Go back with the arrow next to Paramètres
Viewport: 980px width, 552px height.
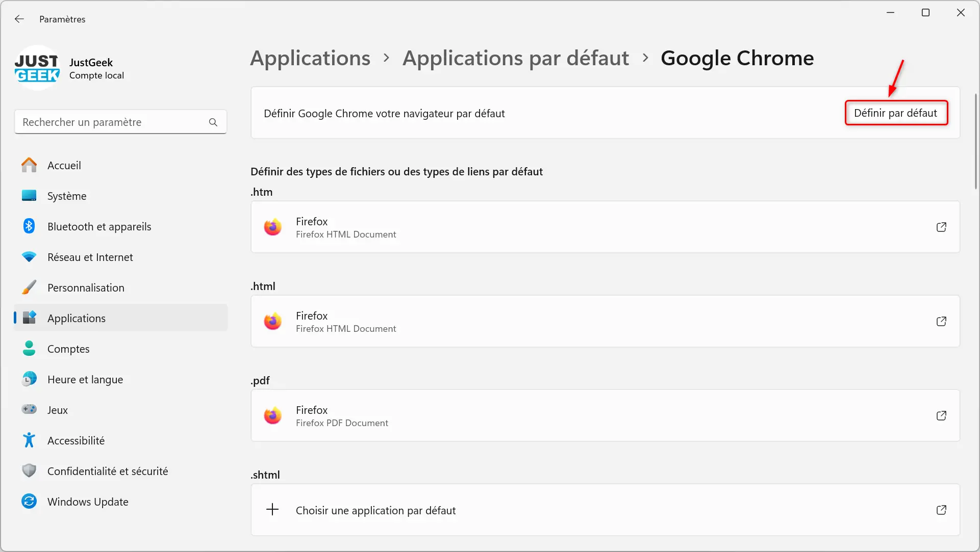[x=19, y=19]
